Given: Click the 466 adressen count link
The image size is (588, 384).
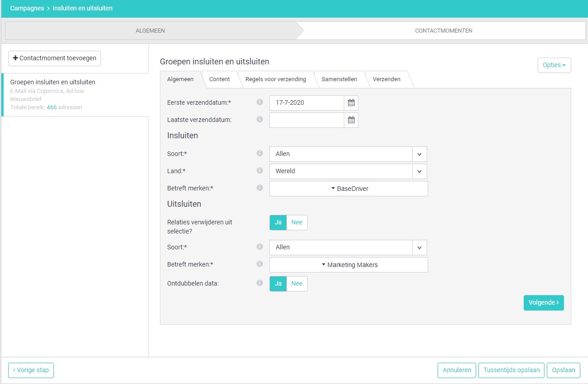Looking at the screenshot, I should tap(52, 107).
